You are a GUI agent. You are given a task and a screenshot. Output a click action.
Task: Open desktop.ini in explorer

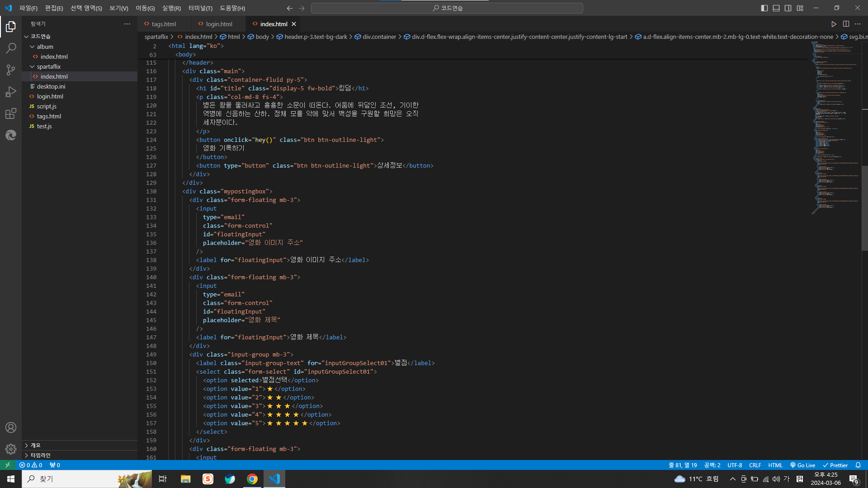pyautogui.click(x=80, y=86)
